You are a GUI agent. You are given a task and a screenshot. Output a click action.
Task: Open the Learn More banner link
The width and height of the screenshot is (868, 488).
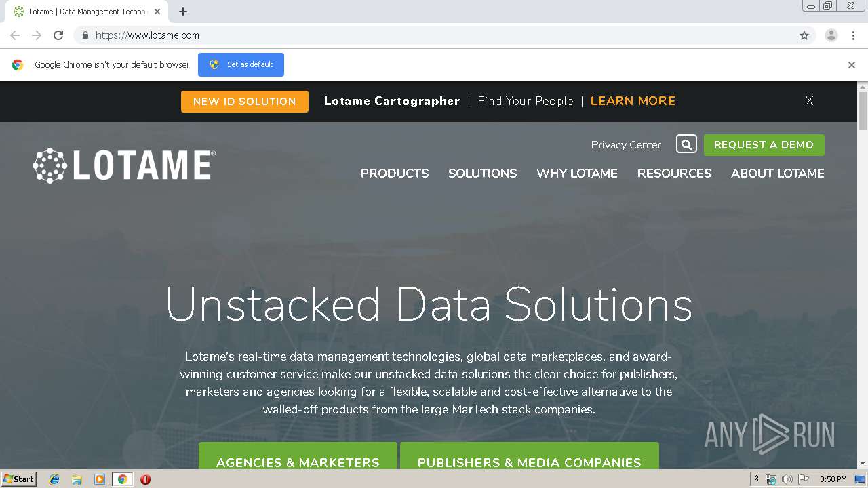coord(633,101)
